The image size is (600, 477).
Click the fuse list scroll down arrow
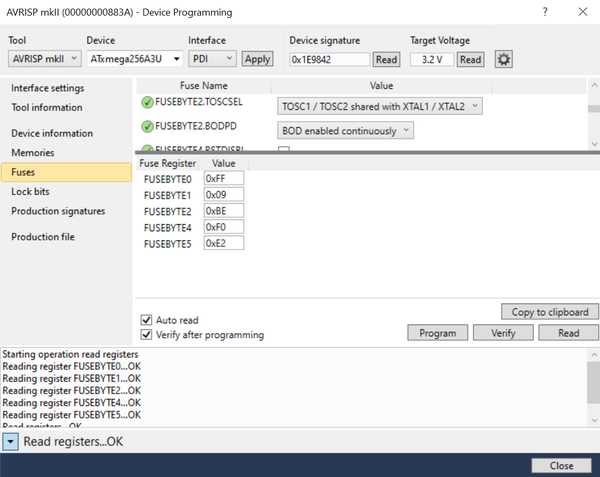[x=594, y=144]
